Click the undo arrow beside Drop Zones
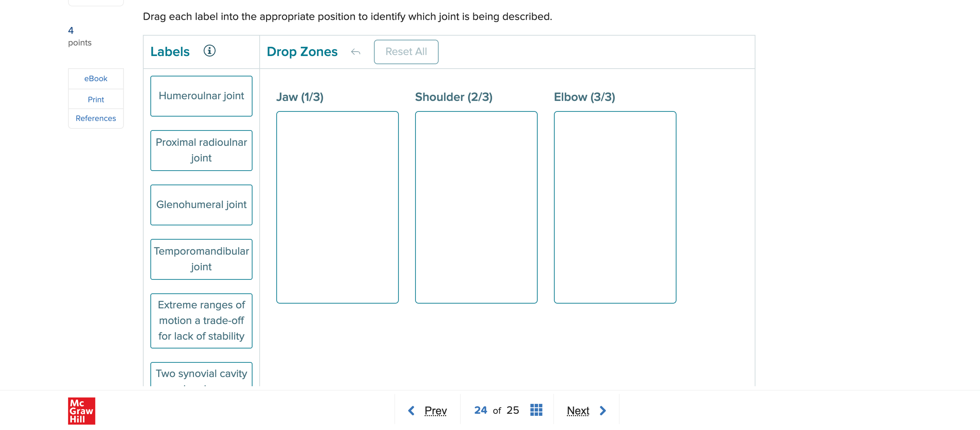This screenshot has height=430, width=980. coord(355,52)
